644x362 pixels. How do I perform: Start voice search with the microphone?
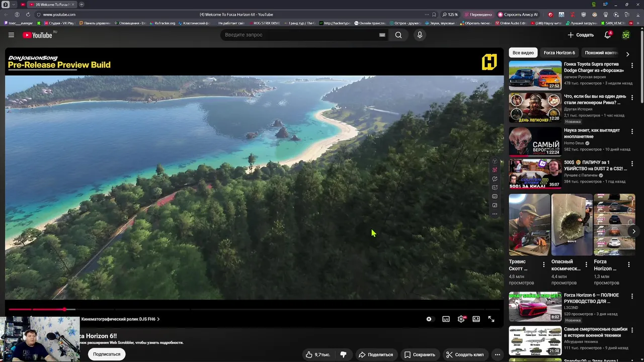(420, 35)
